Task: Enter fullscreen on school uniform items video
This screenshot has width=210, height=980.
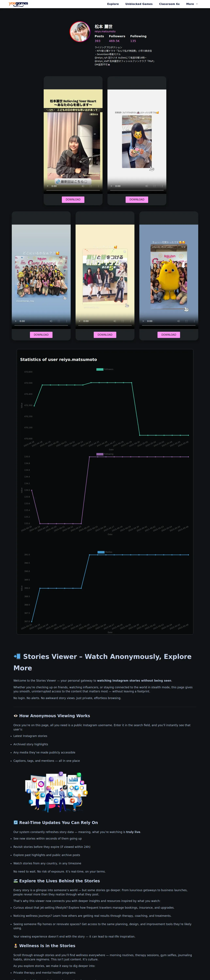Action: (x=122, y=321)
